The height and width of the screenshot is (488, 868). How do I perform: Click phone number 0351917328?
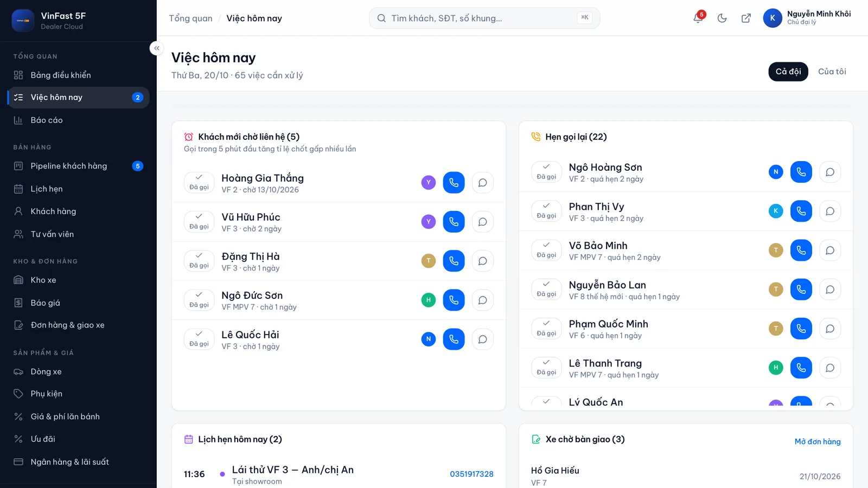point(471,474)
